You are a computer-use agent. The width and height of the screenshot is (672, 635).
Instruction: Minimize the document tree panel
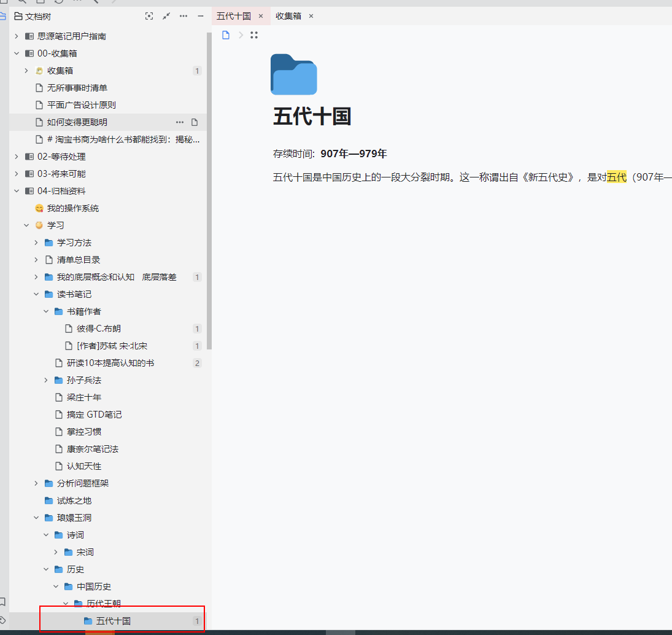pyautogui.click(x=201, y=17)
